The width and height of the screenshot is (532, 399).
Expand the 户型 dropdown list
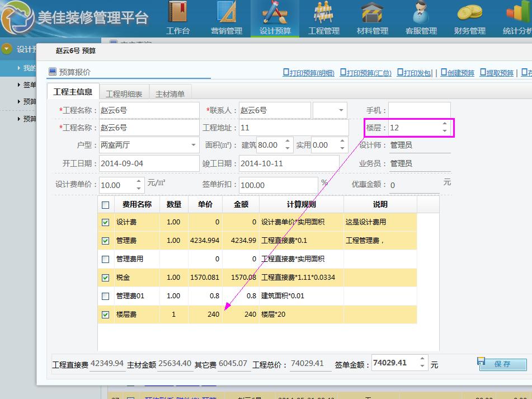click(x=194, y=145)
